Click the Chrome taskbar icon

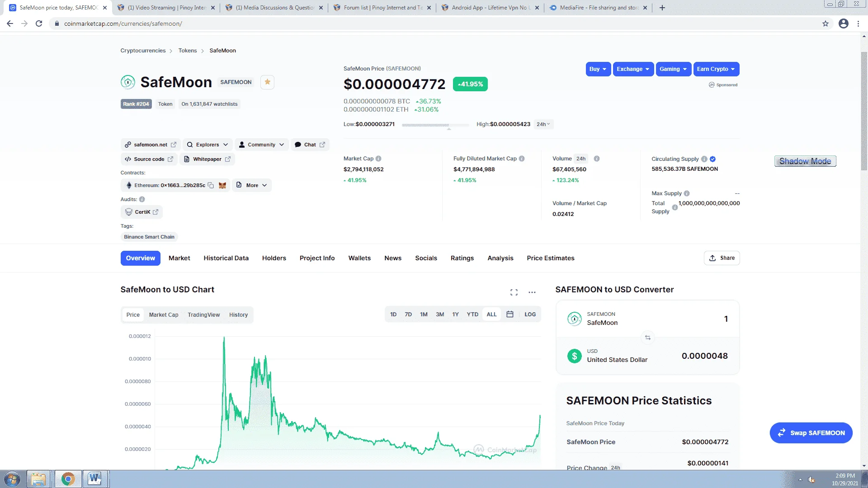[68, 479]
